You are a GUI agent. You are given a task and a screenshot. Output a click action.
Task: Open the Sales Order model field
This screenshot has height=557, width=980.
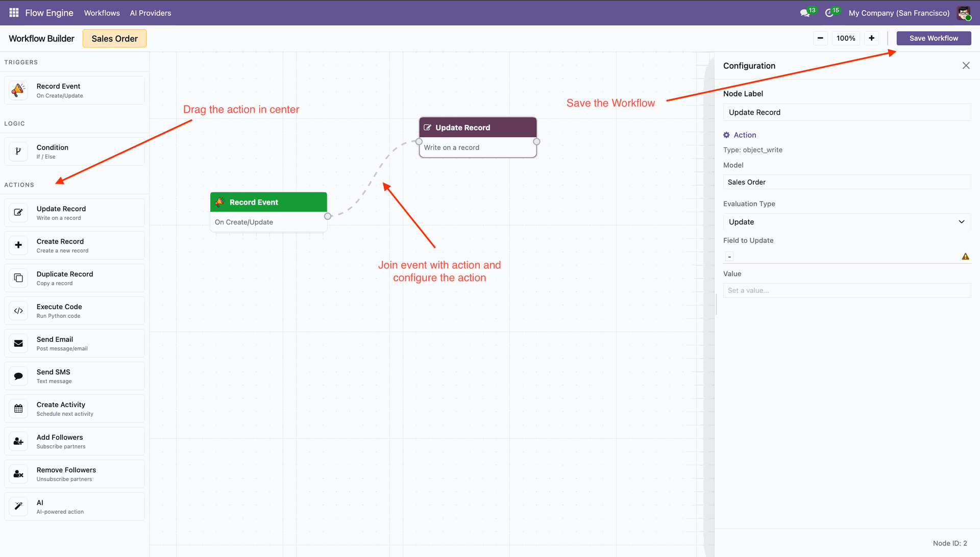pyautogui.click(x=846, y=182)
